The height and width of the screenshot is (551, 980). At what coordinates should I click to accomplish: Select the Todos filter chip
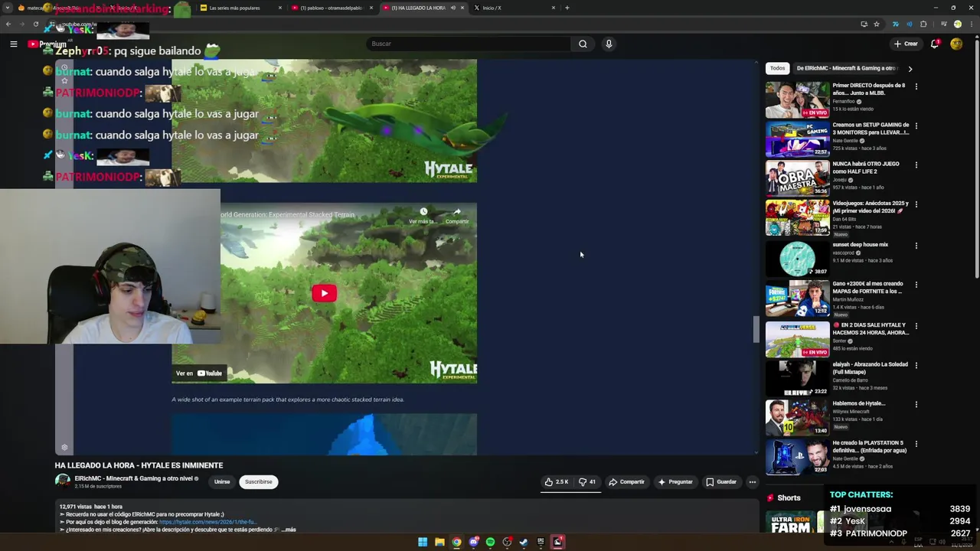[777, 68]
